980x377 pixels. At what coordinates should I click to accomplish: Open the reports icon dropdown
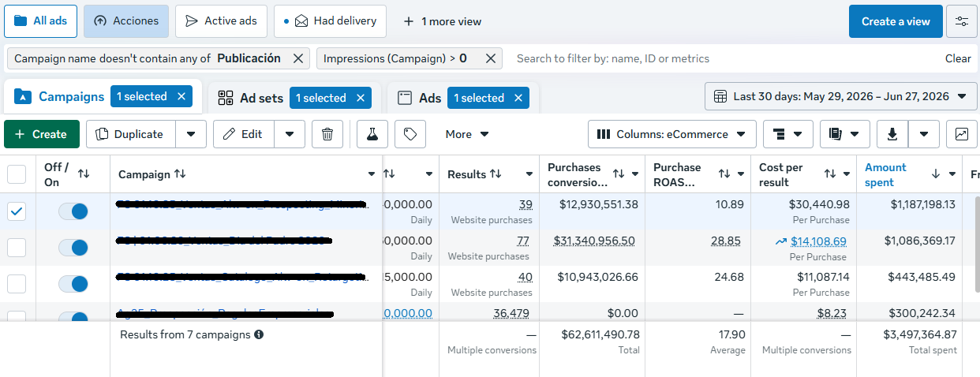tap(844, 134)
